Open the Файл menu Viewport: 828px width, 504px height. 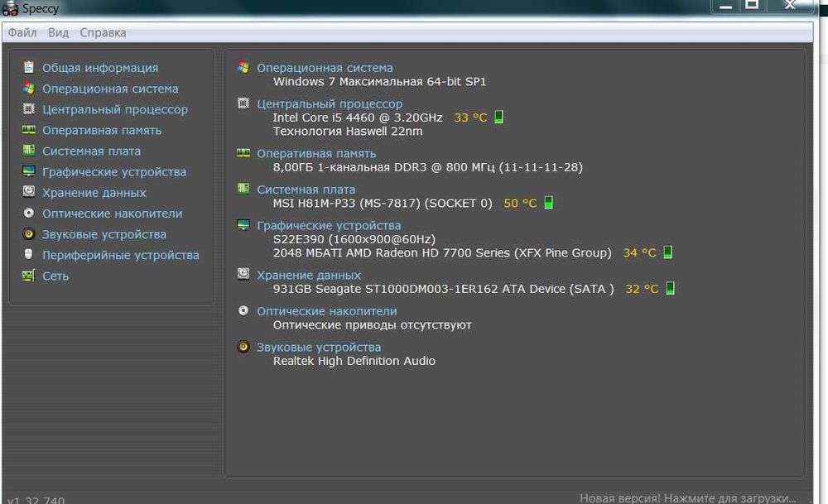point(22,33)
